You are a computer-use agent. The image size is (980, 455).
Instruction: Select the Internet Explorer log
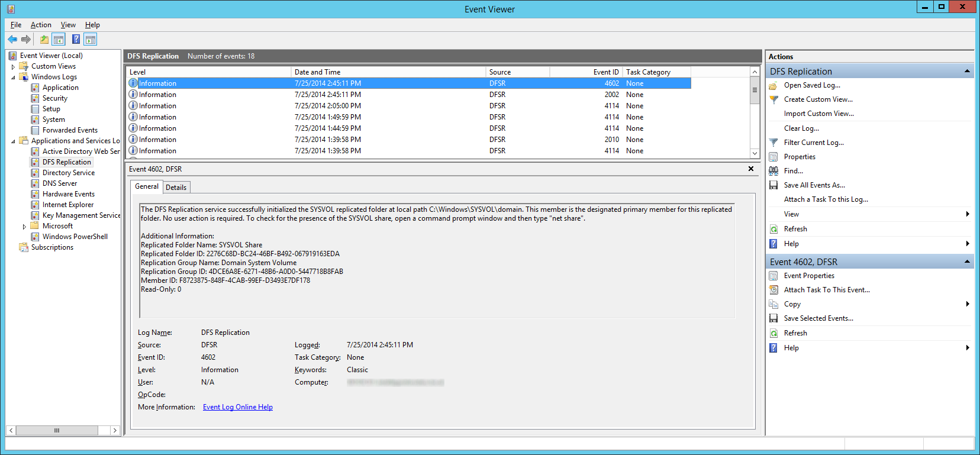point(68,205)
